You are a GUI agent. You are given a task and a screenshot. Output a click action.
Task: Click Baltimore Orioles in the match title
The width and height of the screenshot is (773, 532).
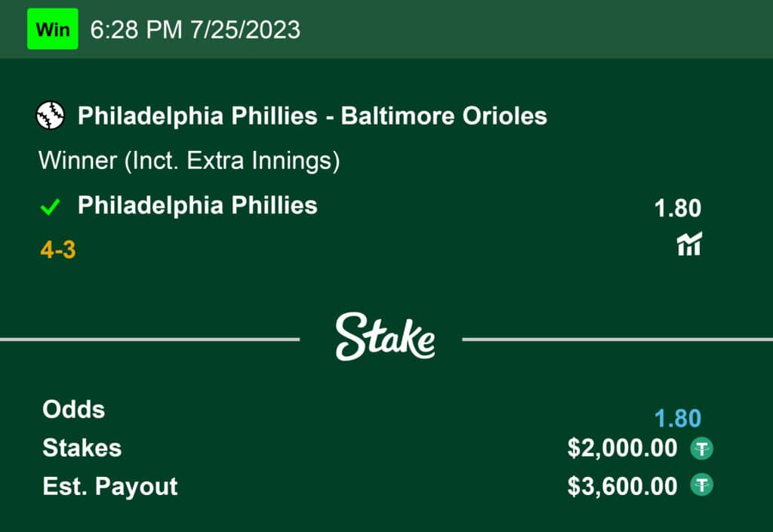point(444,116)
